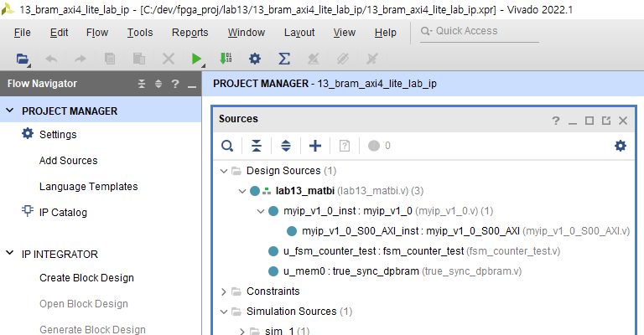Open Sources panel help question mark
The width and height of the screenshot is (644, 335).
[556, 121]
